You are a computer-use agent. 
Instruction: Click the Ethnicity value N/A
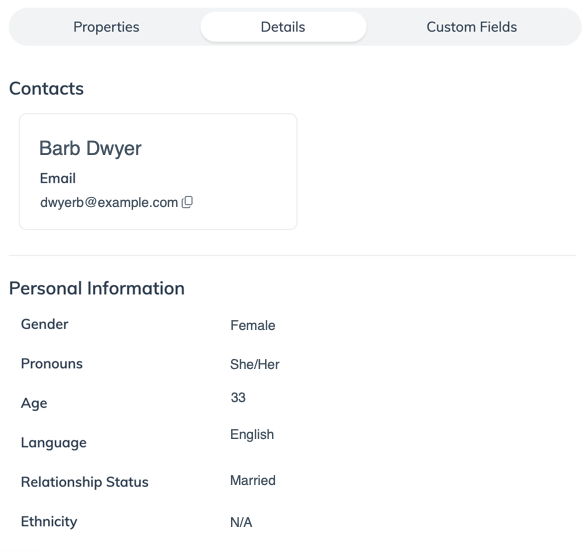tap(241, 522)
